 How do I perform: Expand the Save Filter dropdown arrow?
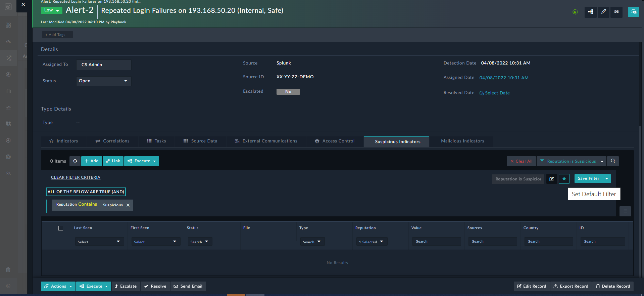[x=607, y=179]
